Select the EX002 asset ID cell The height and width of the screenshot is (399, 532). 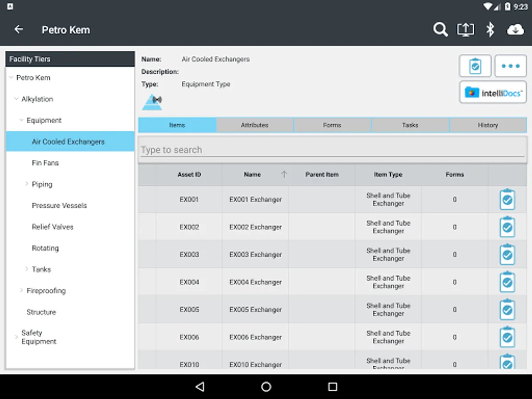(x=189, y=227)
